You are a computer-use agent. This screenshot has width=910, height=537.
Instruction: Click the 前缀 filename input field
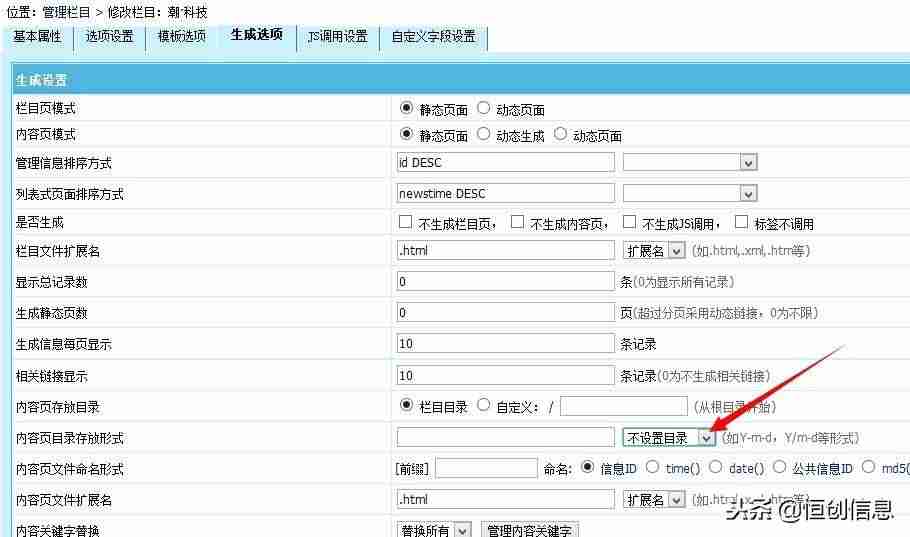tap(486, 468)
